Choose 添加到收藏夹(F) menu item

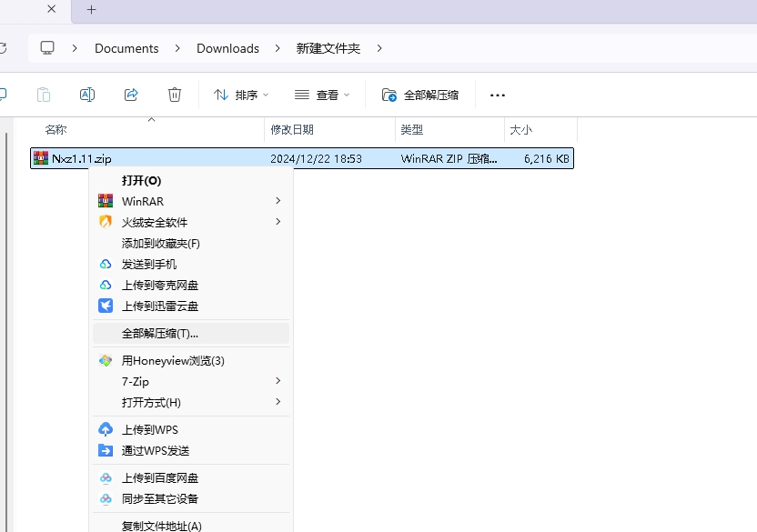pos(191,244)
